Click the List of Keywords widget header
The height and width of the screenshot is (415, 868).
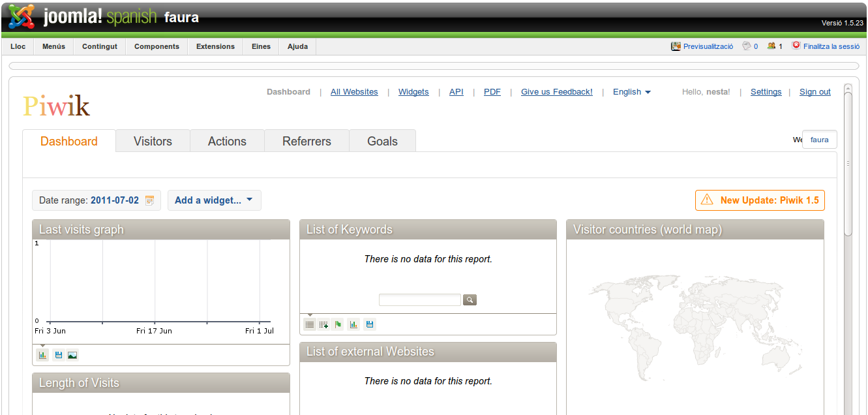[428, 230]
